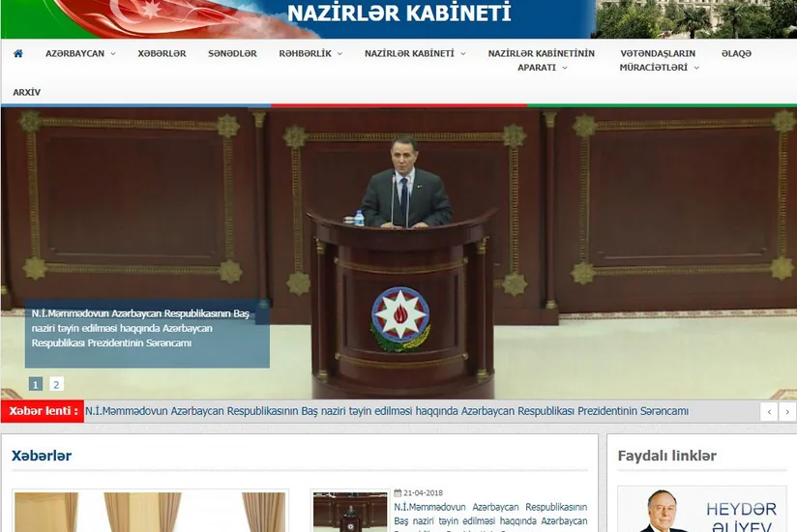Click the red Xəbər lenti label
797x532 pixels.
[x=43, y=411]
